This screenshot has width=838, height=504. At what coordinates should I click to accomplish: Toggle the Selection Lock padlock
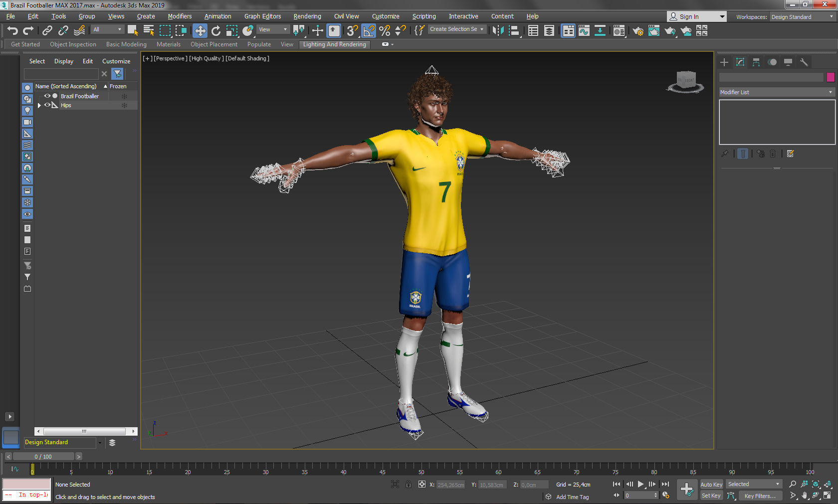pos(409,484)
